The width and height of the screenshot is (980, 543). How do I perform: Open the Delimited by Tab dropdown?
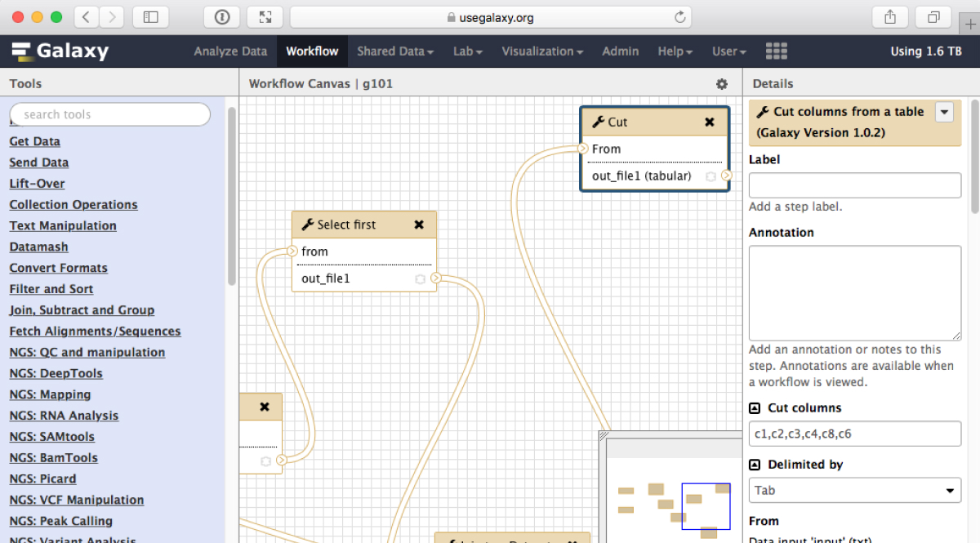pyautogui.click(x=854, y=491)
